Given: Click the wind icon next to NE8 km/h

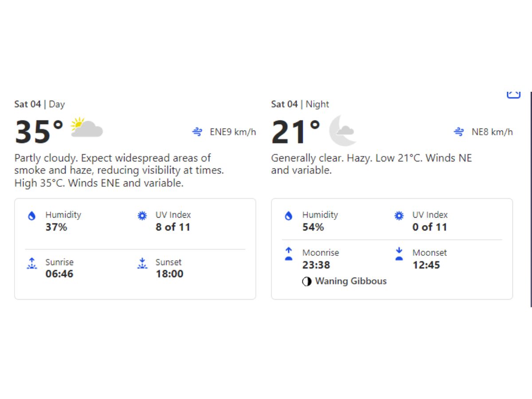Looking at the screenshot, I should coord(458,131).
